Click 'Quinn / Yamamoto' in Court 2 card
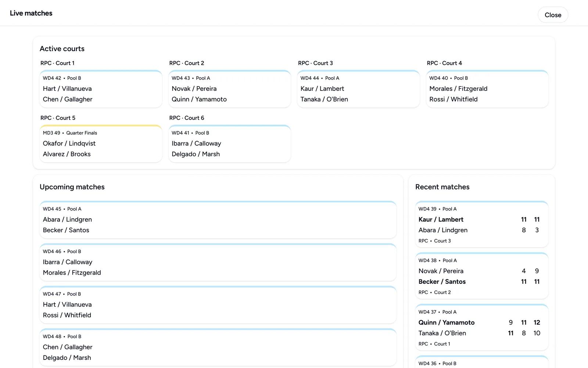588x368 pixels. click(199, 99)
